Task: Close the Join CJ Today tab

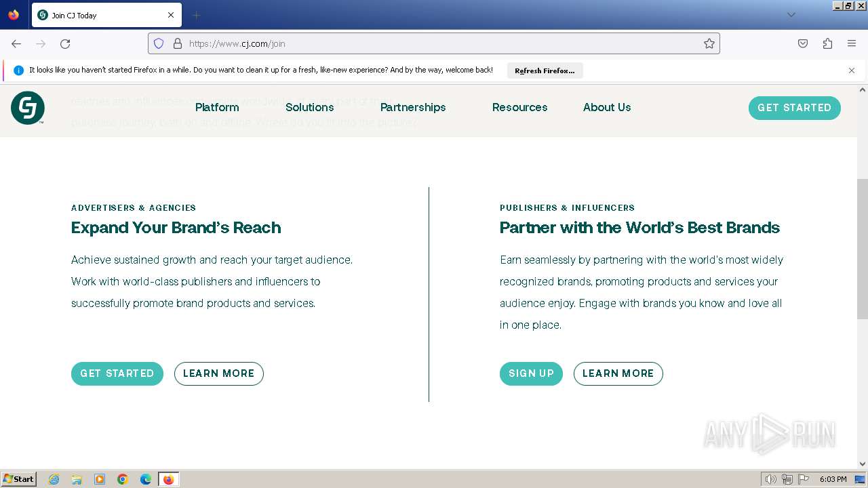Action: [171, 15]
